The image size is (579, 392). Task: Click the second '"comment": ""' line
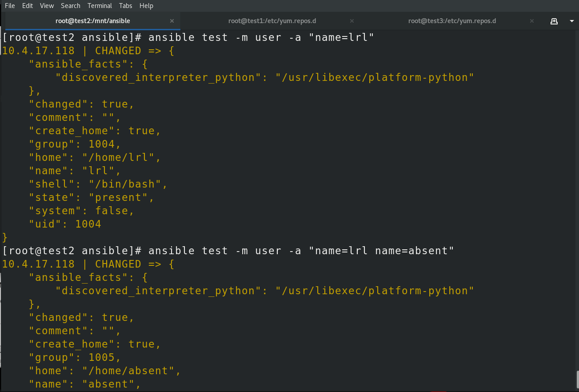75,331
